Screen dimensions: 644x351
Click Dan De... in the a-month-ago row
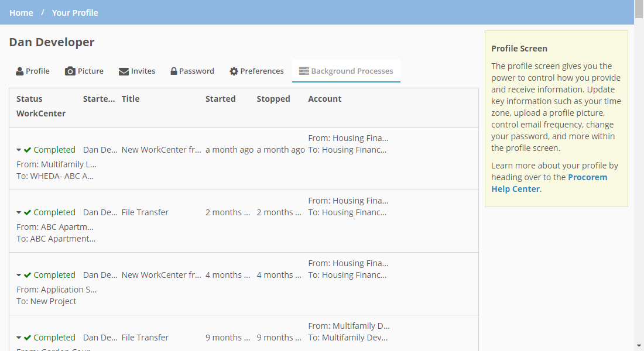pos(100,150)
